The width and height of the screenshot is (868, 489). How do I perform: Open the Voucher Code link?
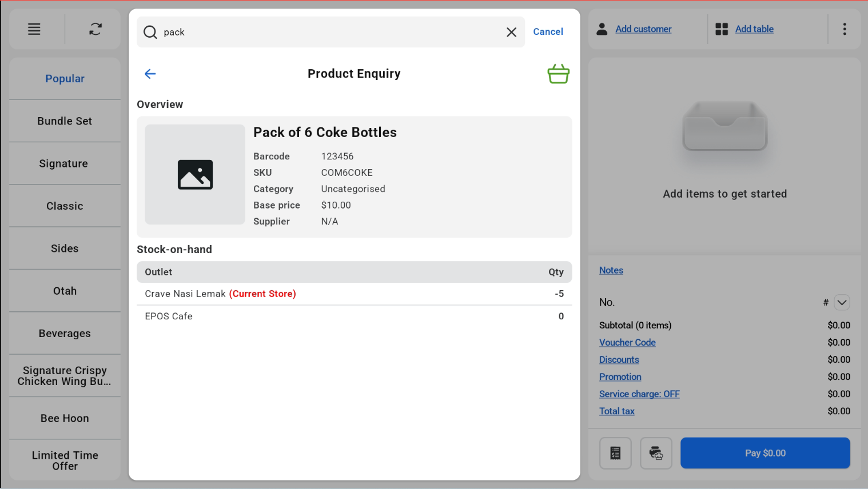[x=627, y=342]
